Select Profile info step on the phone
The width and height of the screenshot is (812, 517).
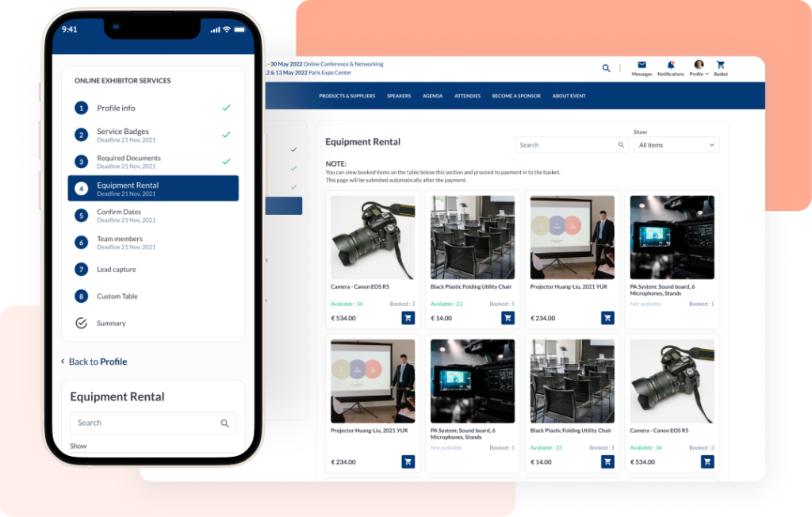[153, 108]
